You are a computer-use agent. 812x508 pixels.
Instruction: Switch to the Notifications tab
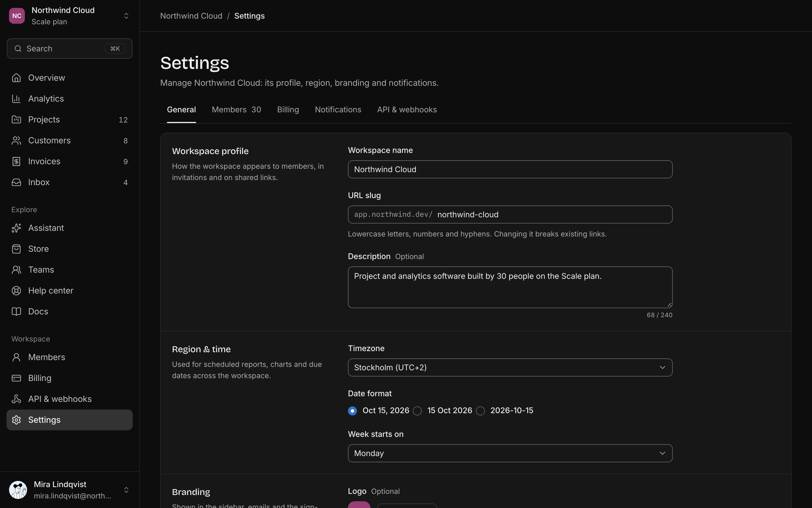click(x=338, y=110)
